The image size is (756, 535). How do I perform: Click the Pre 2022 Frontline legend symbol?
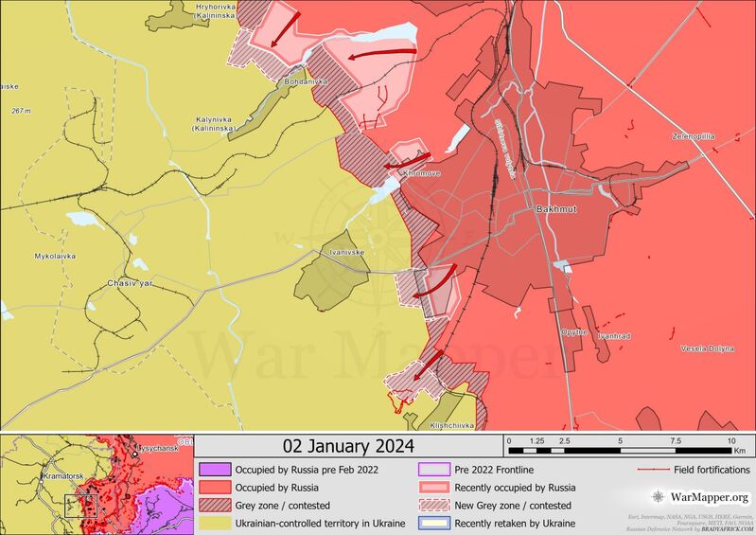[432, 470]
